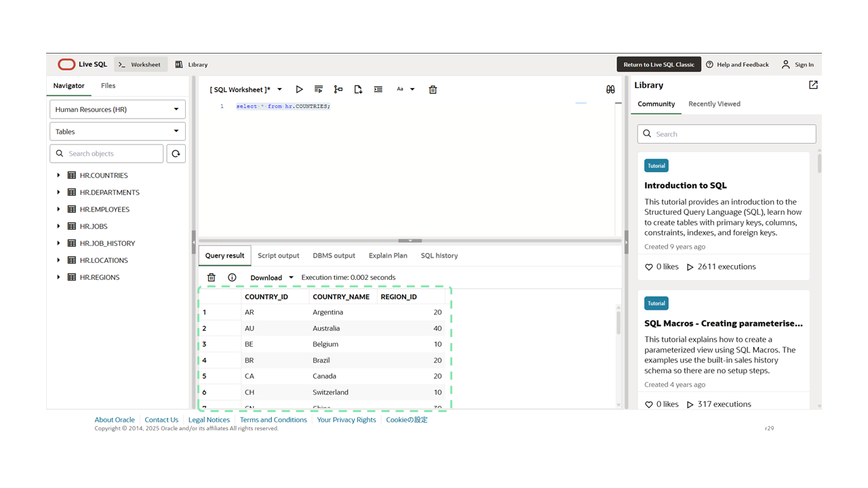868x488 pixels.
Task: Click the binoculars find icon in editor
Action: pos(610,89)
